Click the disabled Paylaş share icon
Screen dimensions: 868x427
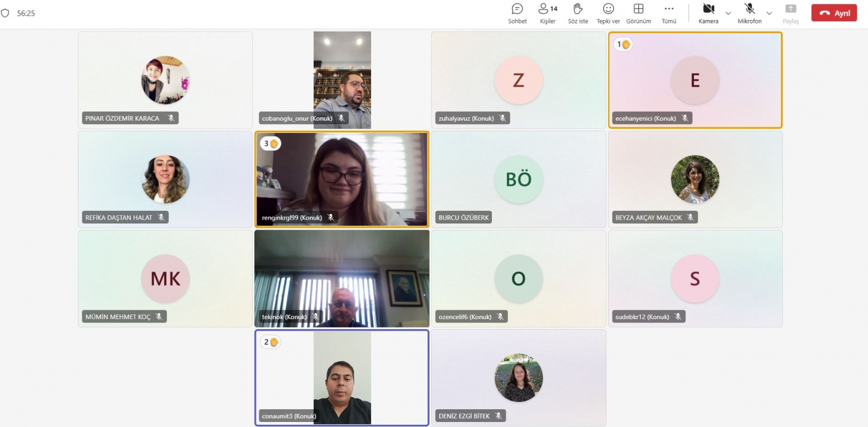[790, 9]
